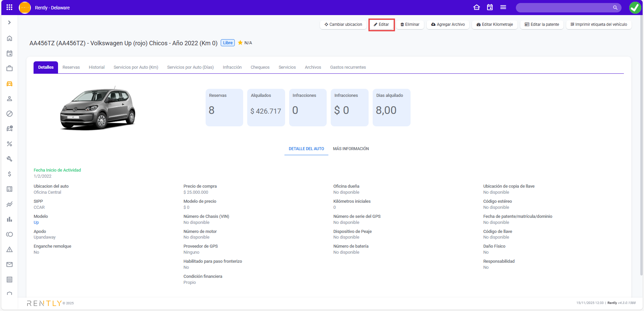Click the home icon in top bar
The width and height of the screenshot is (644, 311).
point(477,7)
